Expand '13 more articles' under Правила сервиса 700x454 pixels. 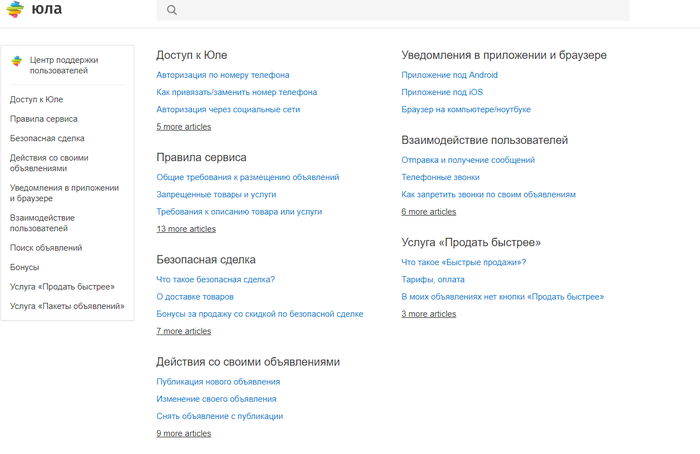(x=185, y=229)
